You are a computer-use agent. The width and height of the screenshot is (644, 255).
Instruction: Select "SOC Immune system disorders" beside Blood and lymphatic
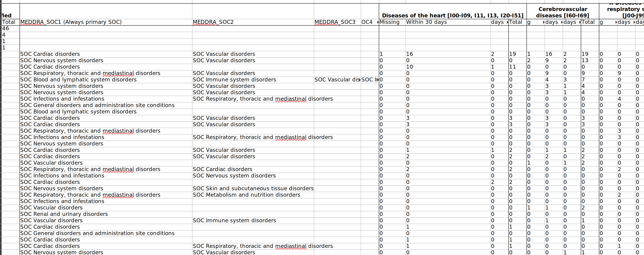253,80
